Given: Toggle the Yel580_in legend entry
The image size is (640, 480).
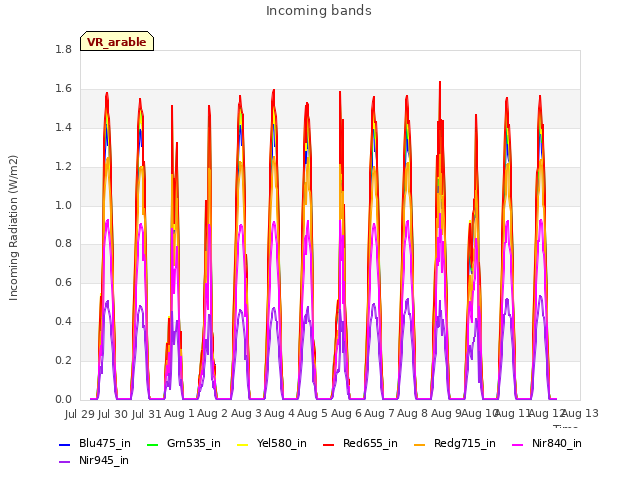Looking at the screenshot, I should [271, 443].
